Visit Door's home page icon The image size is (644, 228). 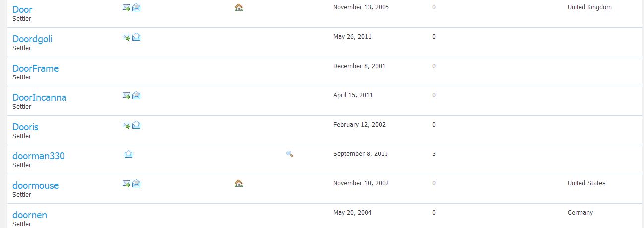(x=239, y=7)
